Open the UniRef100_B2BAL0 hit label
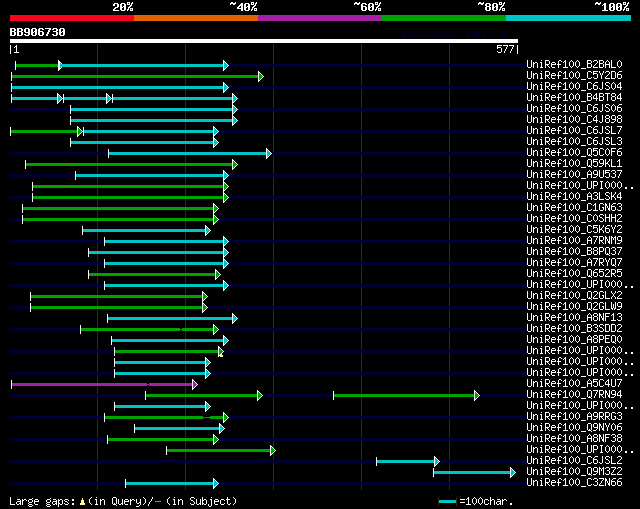Image resolution: width=640 pixels, height=509 pixels. point(574,64)
